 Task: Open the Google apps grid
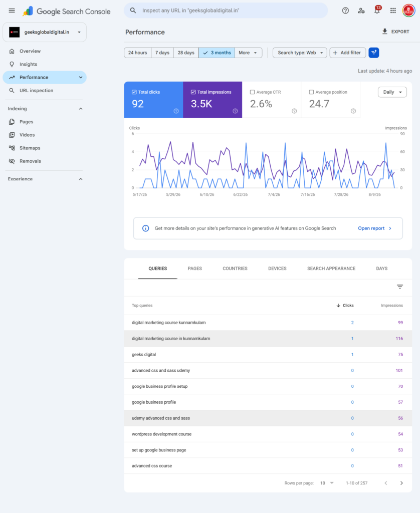coord(393,11)
